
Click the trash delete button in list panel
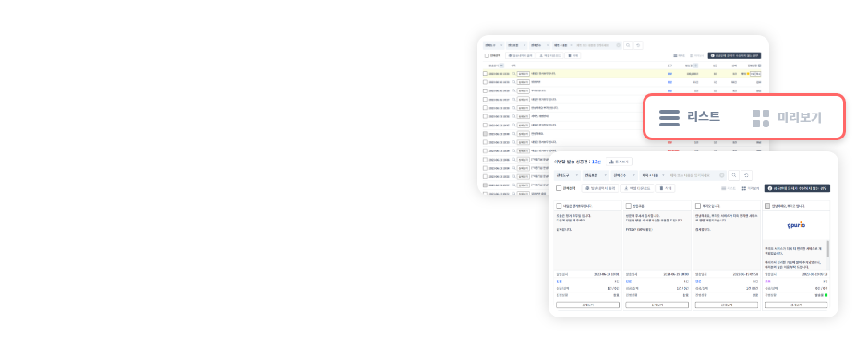pyautogui.click(x=573, y=56)
